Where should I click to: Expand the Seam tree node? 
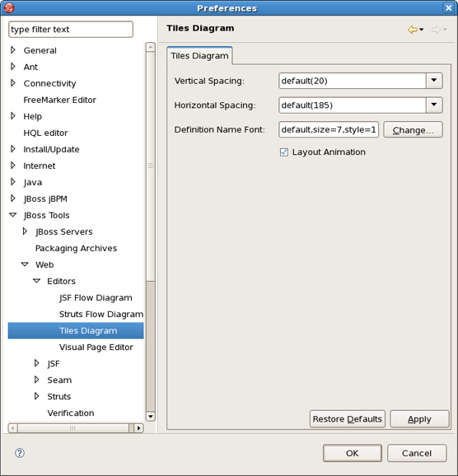pos(36,380)
